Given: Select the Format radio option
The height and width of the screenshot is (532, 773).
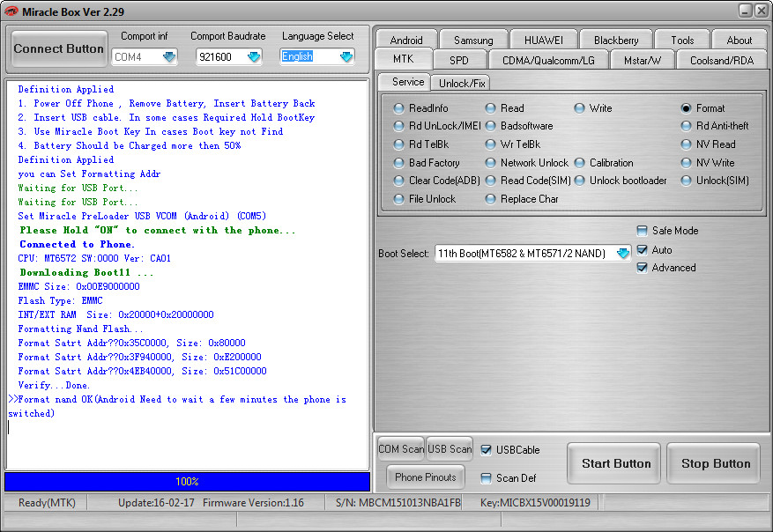Looking at the screenshot, I should [703, 107].
